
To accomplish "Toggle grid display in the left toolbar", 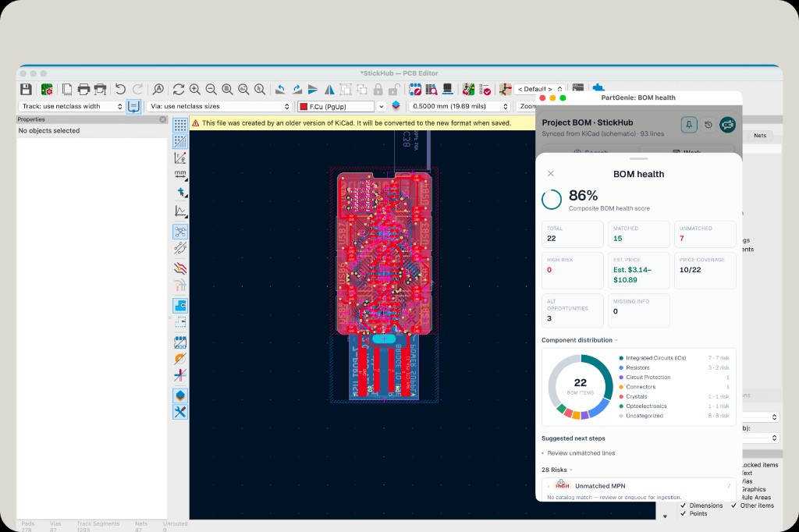I will [x=180, y=125].
